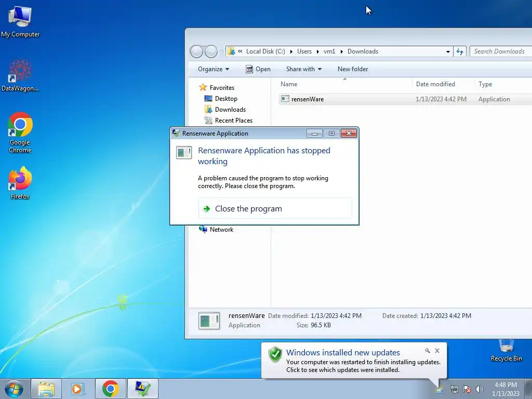
Task: Close the Rensenware Application dialog
Action: 349,134
